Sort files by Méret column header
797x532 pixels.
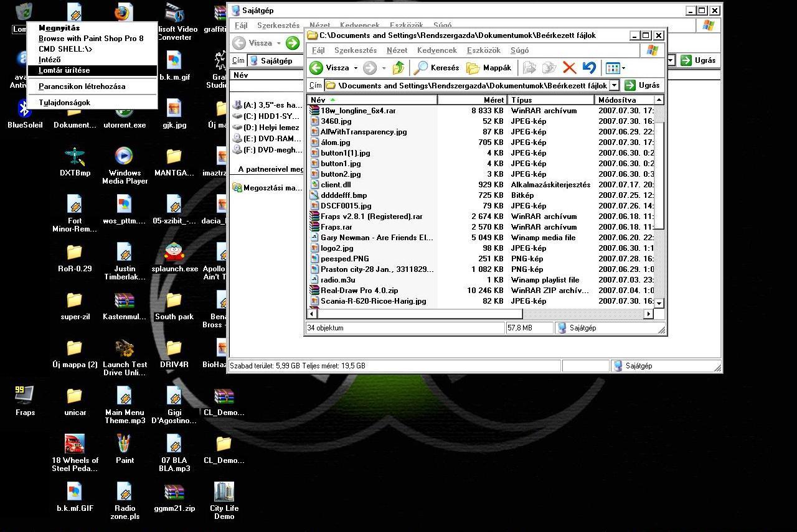pos(473,100)
